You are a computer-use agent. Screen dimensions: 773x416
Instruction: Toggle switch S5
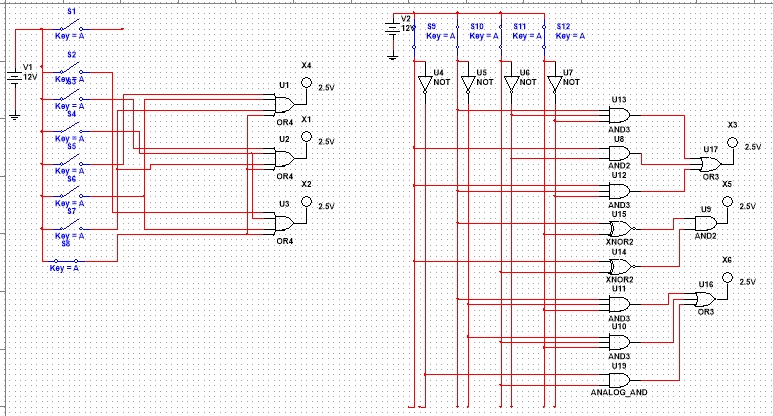coord(69,161)
